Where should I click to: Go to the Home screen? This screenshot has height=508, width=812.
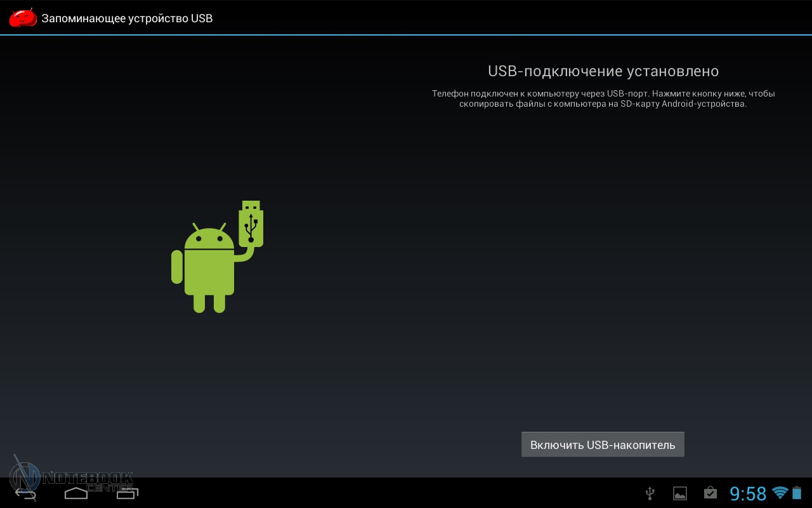click(x=76, y=493)
